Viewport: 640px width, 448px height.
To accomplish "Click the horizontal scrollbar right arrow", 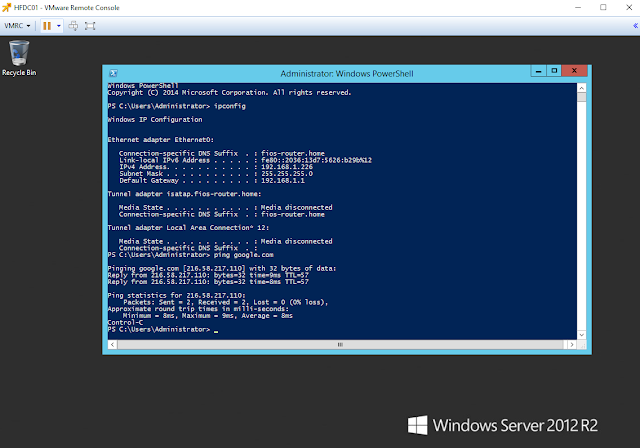I will click(571, 345).
